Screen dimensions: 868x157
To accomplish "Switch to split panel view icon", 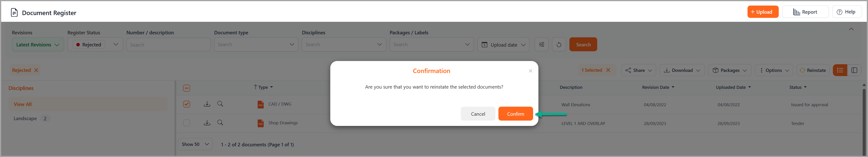I will pos(854,70).
